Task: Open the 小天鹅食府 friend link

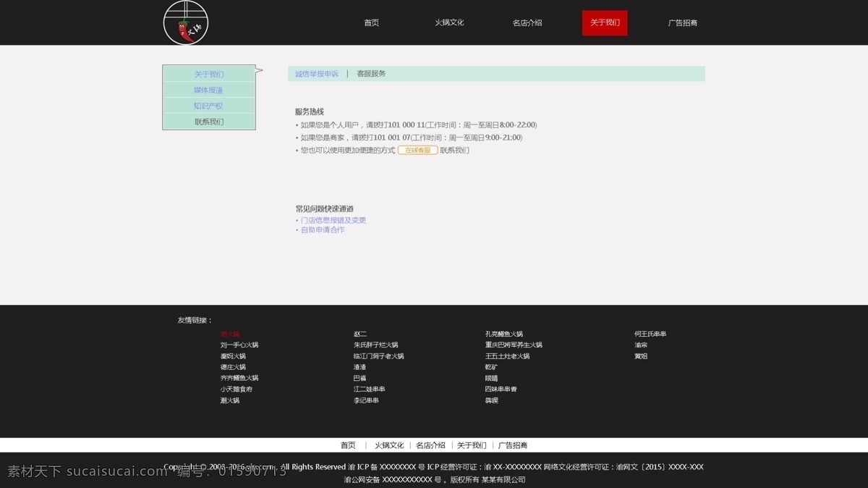Action: [237, 389]
